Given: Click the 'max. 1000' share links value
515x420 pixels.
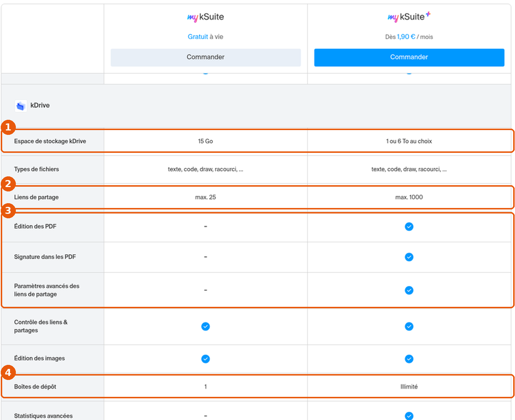Looking at the screenshot, I should (409, 197).
